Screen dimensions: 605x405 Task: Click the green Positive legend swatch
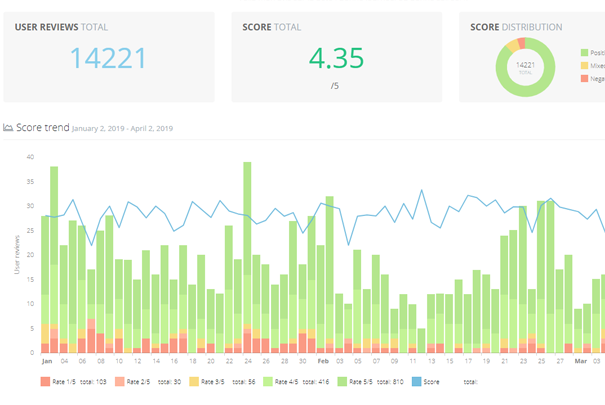tap(585, 52)
